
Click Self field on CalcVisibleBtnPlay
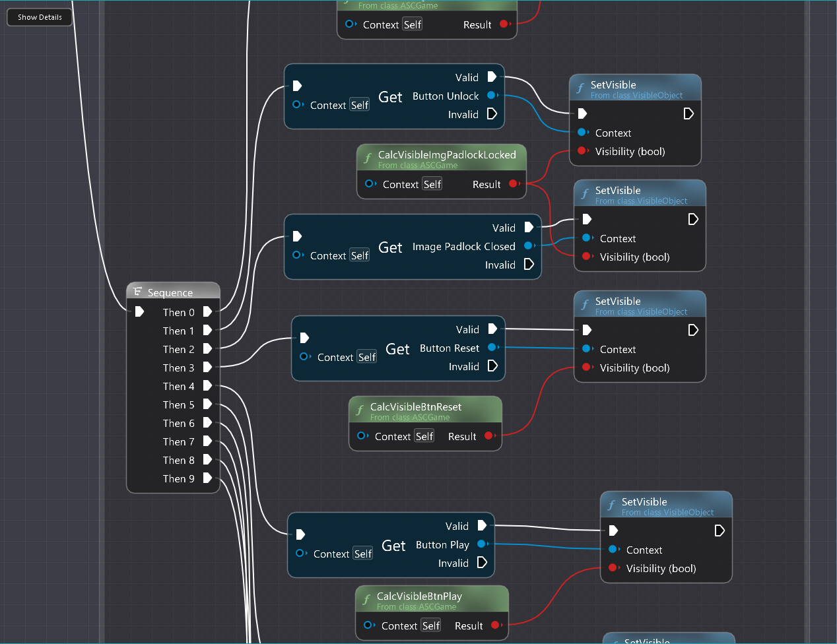tap(430, 626)
